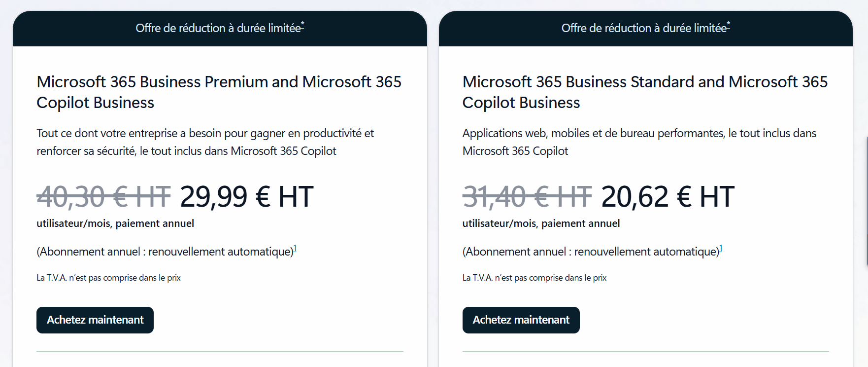Viewport: 868px width, 367px height.
Task: Click the crossed-out 40,30 € HT price
Action: point(103,197)
